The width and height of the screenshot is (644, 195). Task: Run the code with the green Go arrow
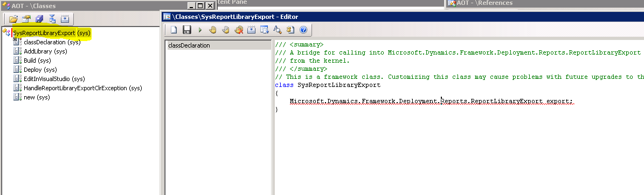tap(200, 30)
